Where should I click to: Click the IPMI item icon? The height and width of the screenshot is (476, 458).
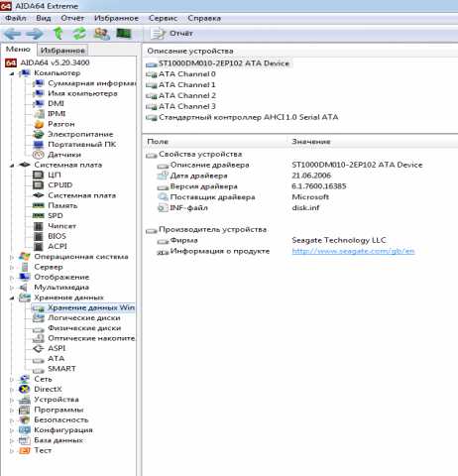39,114
